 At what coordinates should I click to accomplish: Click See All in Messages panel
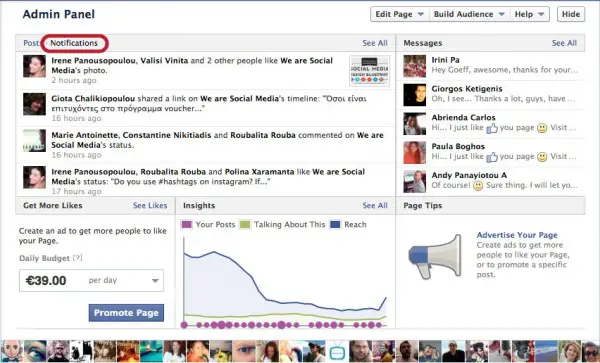pos(564,43)
